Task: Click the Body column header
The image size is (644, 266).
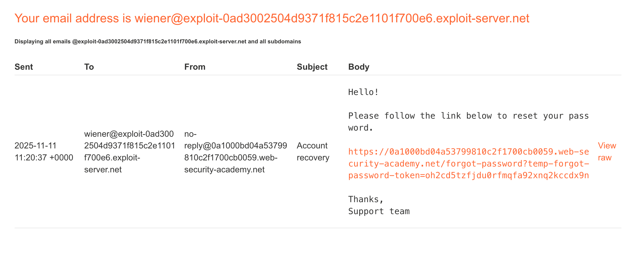Action: pos(358,67)
